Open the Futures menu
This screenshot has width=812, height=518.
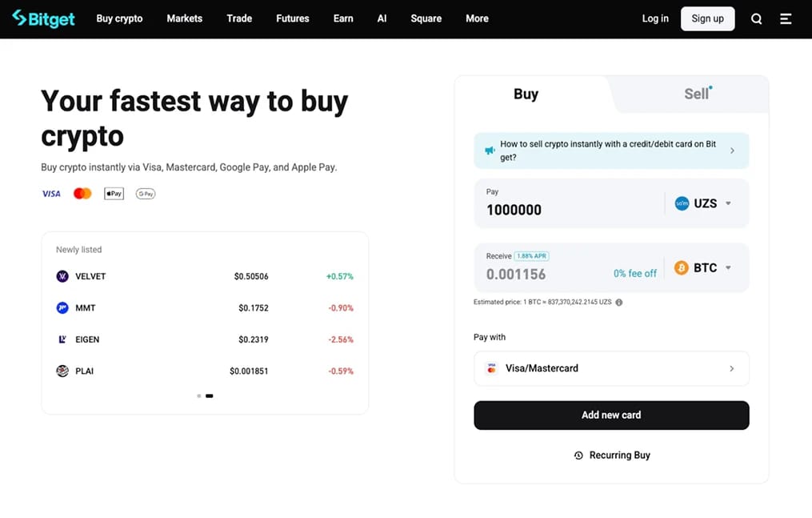293,18
